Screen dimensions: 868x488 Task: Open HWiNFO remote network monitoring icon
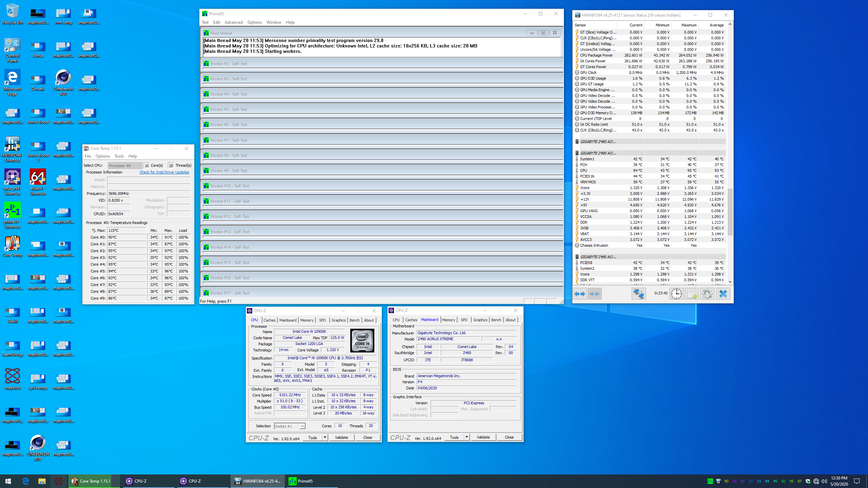[x=638, y=294]
